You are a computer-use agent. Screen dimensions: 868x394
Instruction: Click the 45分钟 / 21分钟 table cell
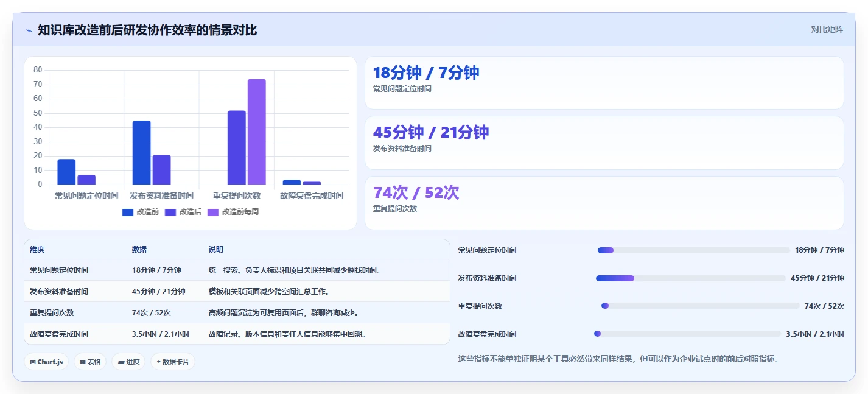click(159, 292)
